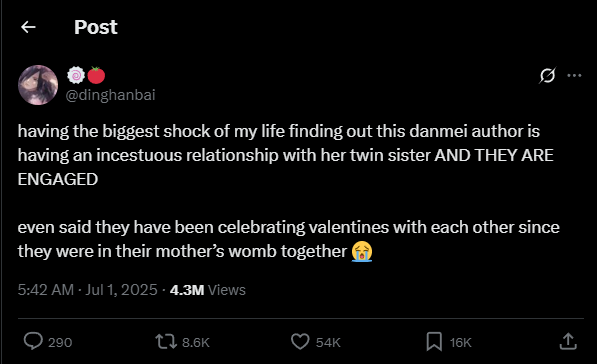Repost using the retweet arrows icon
This screenshot has height=364, width=597.
pos(166,342)
